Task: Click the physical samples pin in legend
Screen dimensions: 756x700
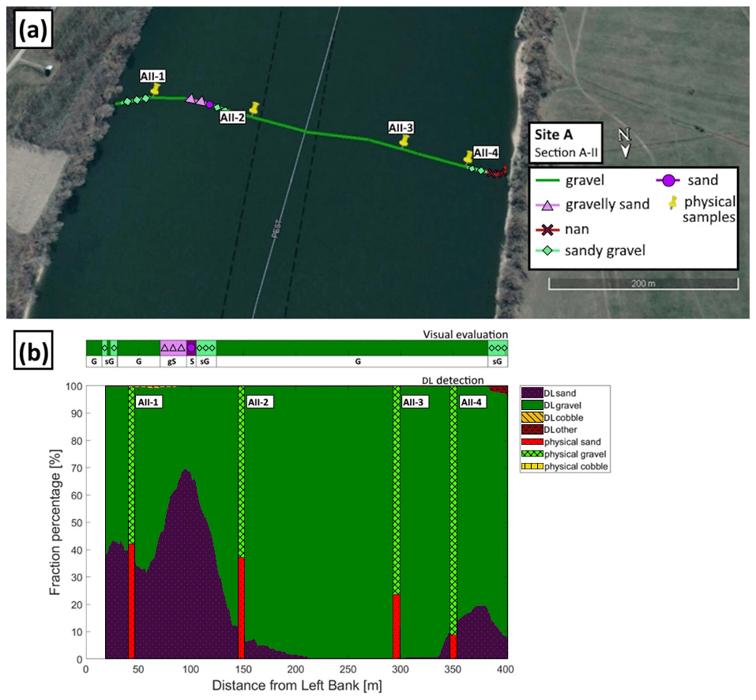Action: point(673,203)
